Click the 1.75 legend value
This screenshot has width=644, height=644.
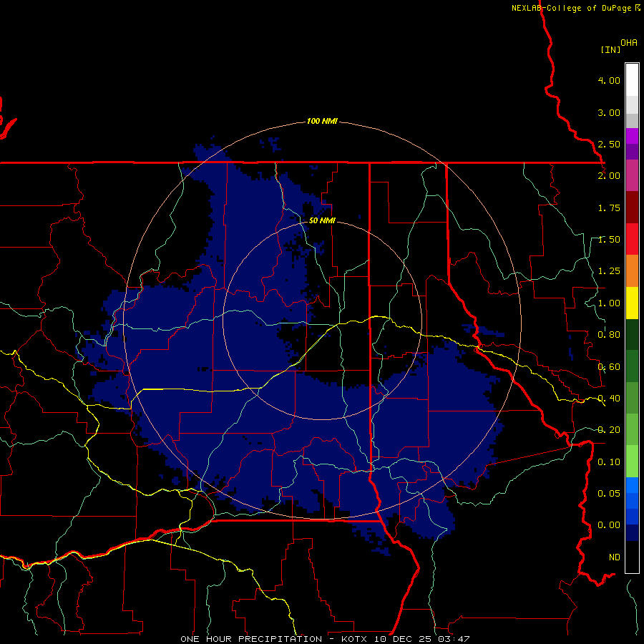pos(609,208)
